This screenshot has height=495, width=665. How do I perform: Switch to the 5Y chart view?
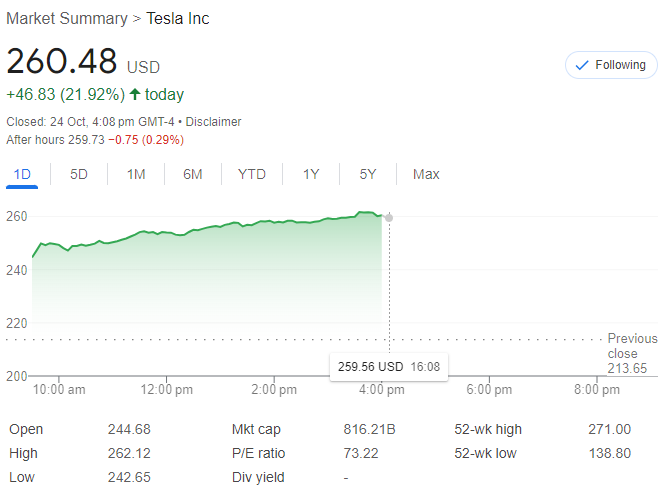point(368,174)
